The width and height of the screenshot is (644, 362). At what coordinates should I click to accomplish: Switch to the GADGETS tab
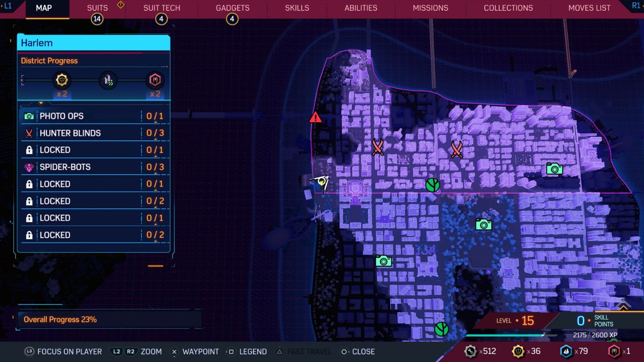[233, 8]
